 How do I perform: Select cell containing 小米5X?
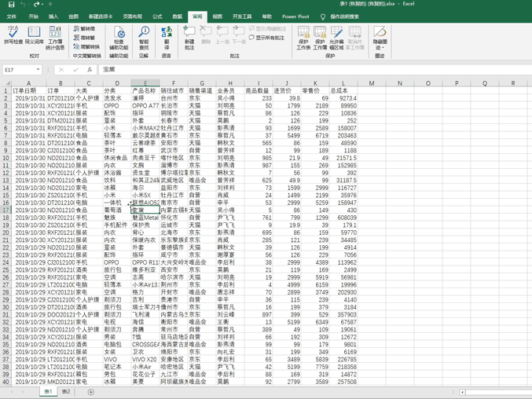point(145,196)
